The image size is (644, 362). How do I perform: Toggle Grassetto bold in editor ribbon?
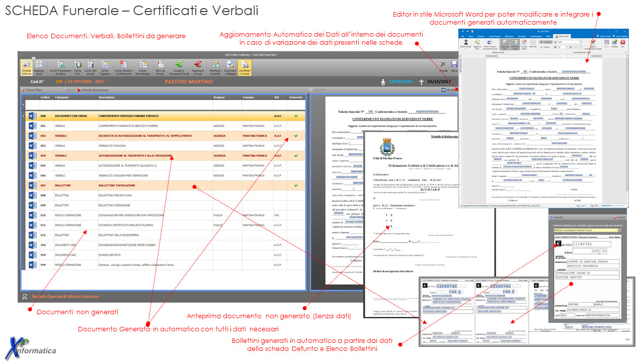(x=546, y=42)
